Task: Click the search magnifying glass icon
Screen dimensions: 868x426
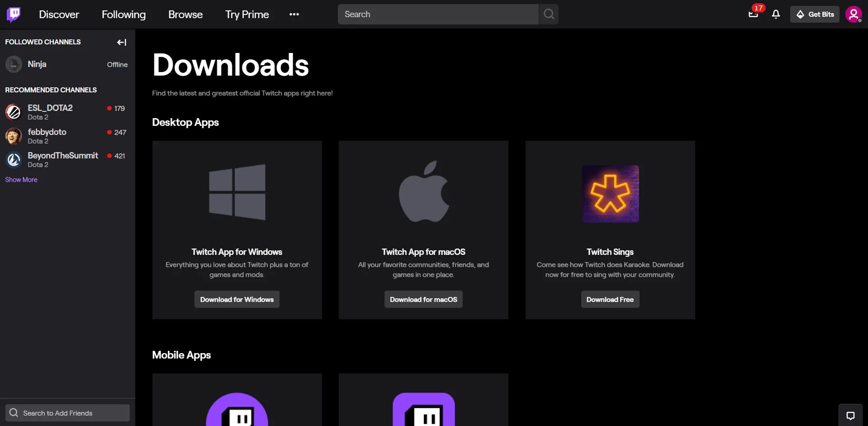Action: pyautogui.click(x=548, y=14)
